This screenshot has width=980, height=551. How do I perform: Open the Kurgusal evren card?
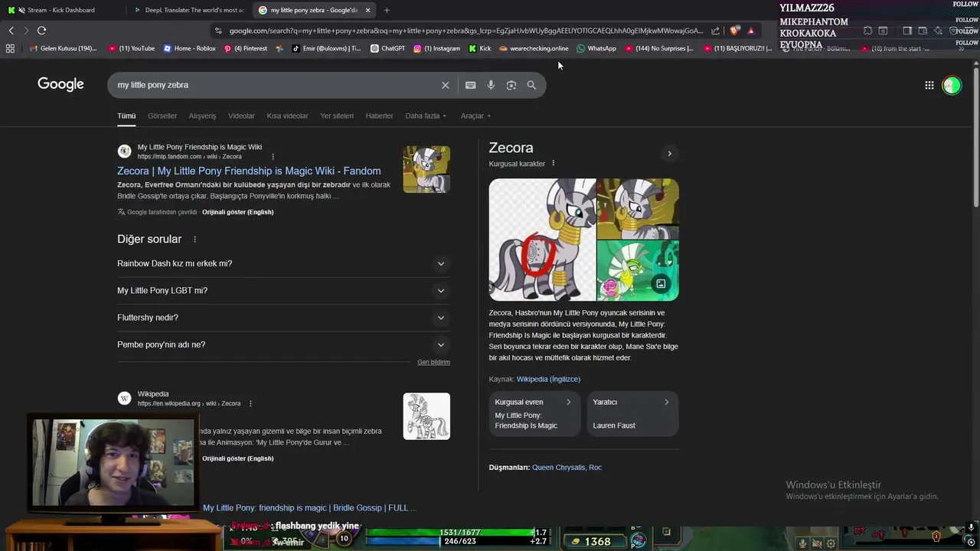pos(534,413)
